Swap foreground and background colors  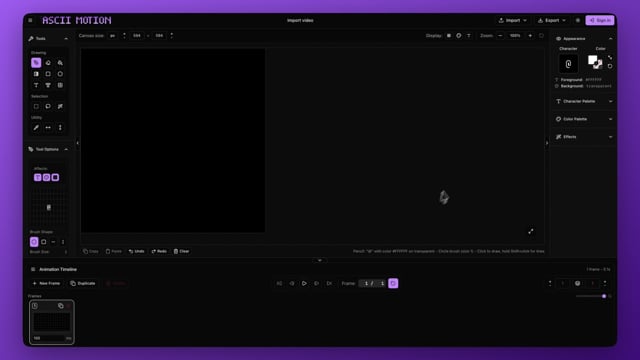point(610,58)
